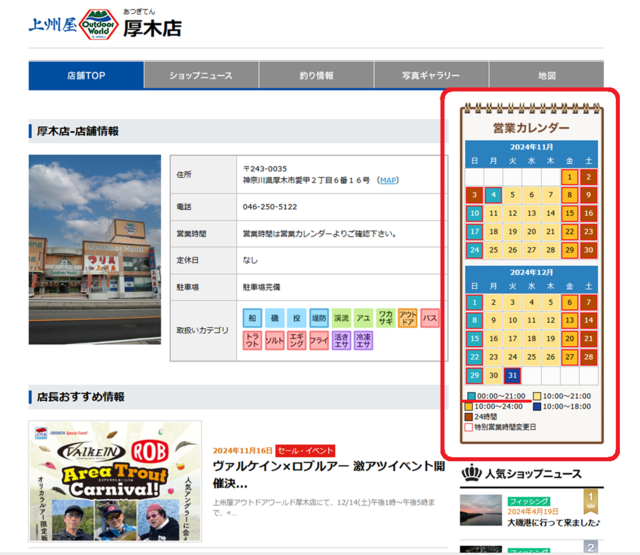Choose the 活きエサ category badge

341,341
